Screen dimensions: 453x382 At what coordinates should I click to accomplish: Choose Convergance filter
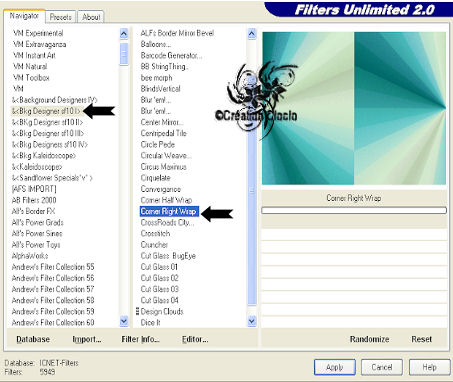pyautogui.click(x=161, y=189)
